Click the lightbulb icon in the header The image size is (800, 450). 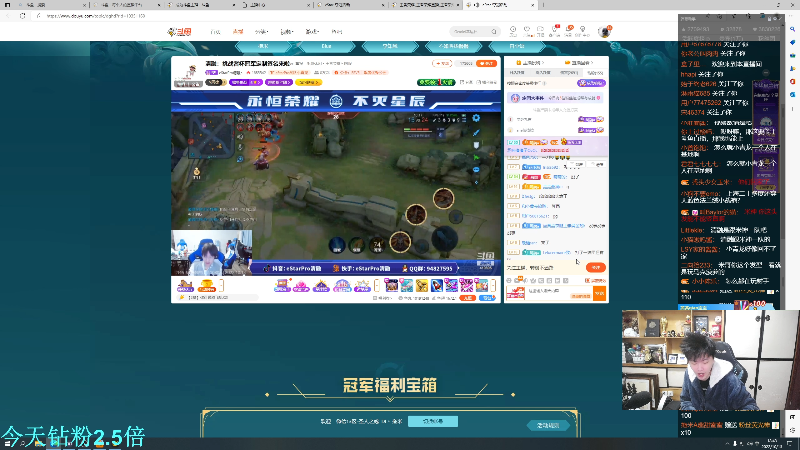click(x=582, y=31)
